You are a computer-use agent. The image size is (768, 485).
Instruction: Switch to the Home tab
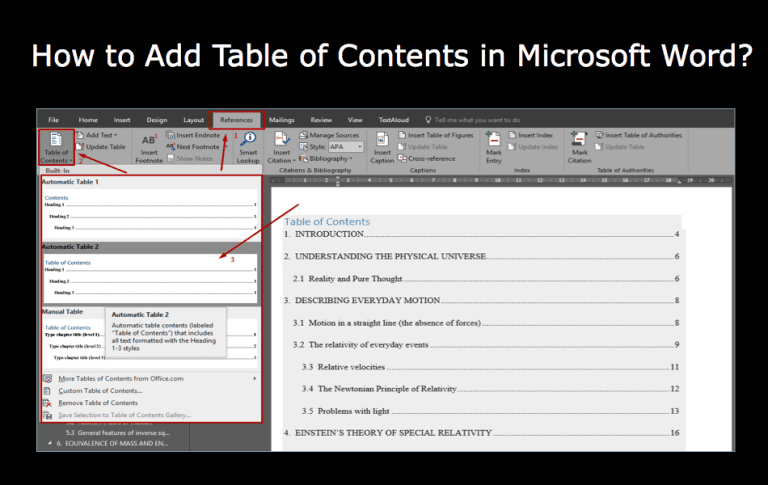[x=88, y=120]
